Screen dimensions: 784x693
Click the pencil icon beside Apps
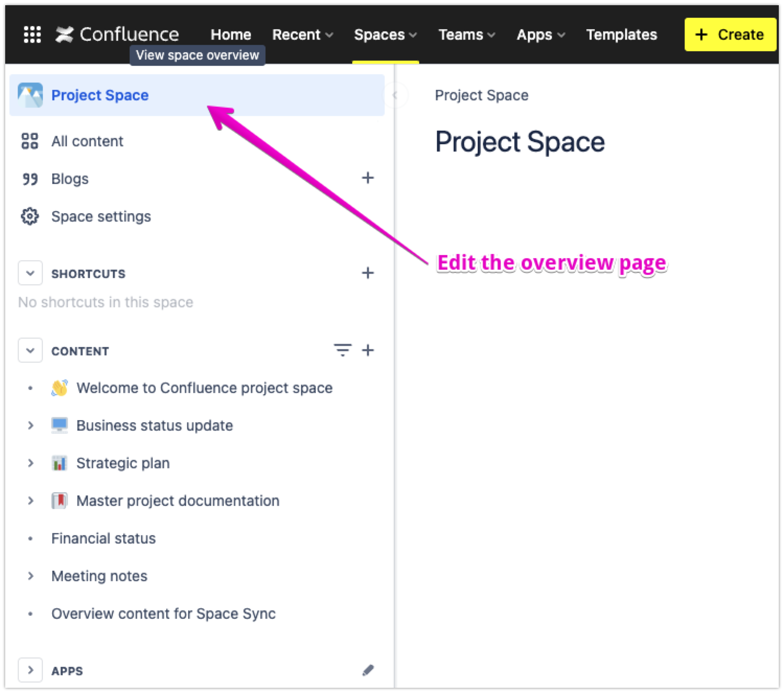point(368,670)
